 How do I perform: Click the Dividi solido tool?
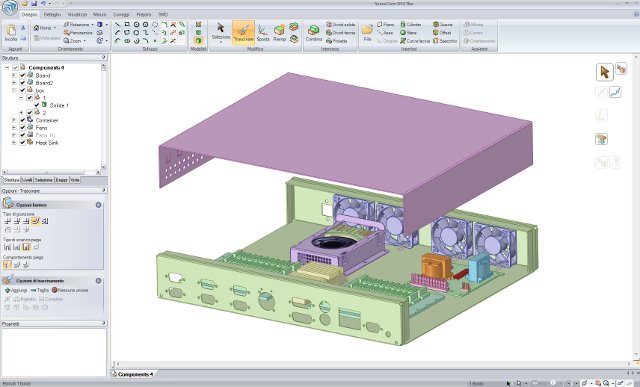[x=341, y=24]
